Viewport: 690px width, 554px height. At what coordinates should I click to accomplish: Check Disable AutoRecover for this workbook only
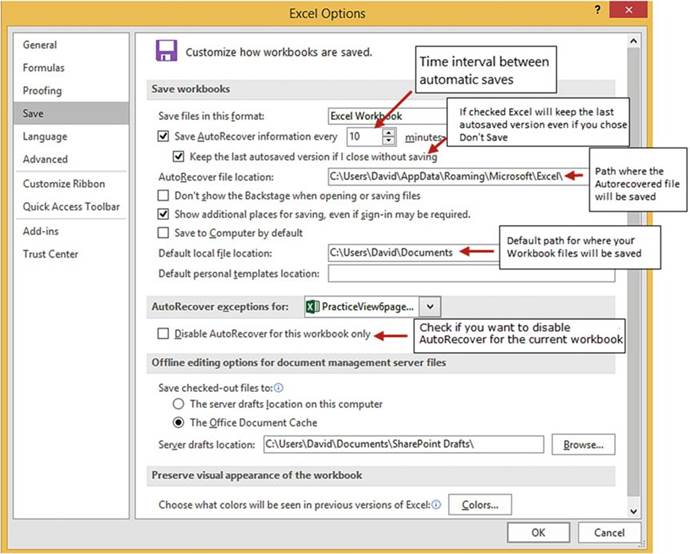point(164,333)
